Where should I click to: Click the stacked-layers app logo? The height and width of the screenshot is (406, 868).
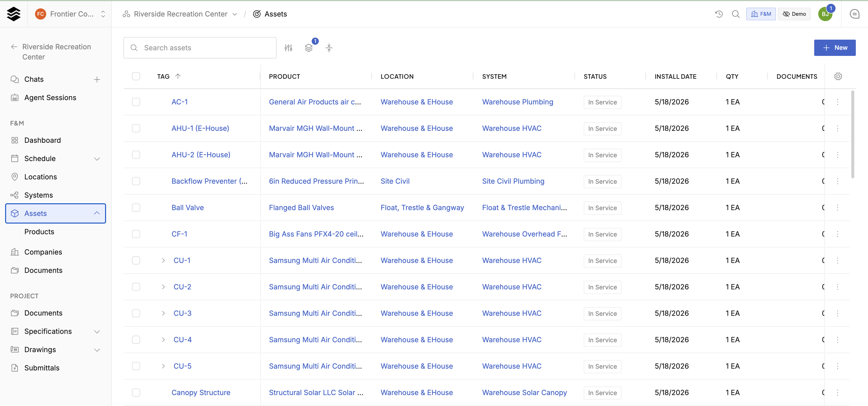[x=13, y=14]
